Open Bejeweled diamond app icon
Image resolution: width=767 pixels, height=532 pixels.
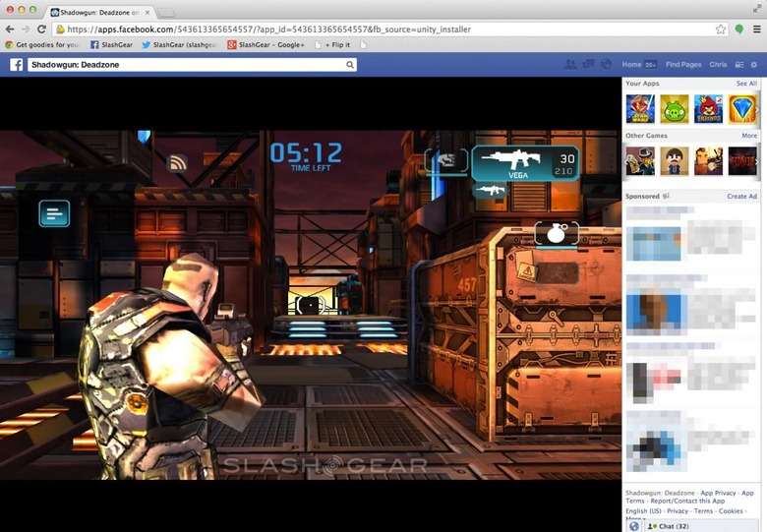coord(742,108)
